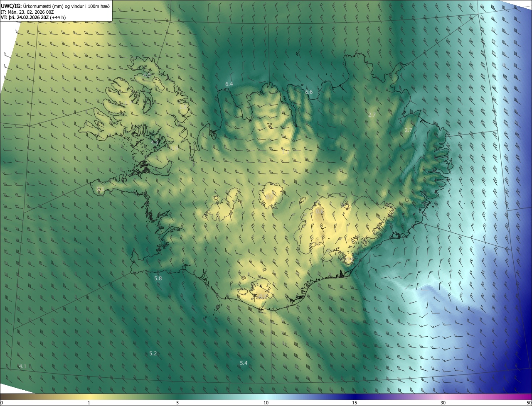532x406 pixels.
Task: Click the 4.0 value label in the Westfjords
Action: click(146, 76)
